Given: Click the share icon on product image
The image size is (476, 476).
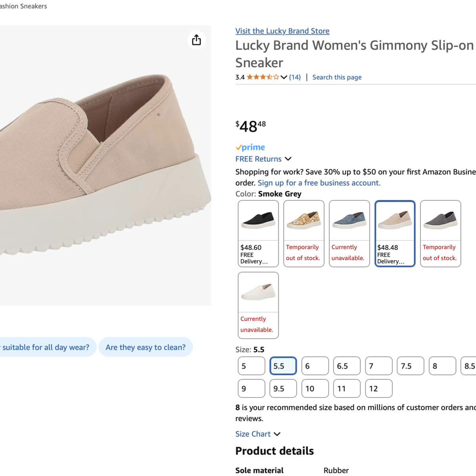Looking at the screenshot, I should 196,40.
